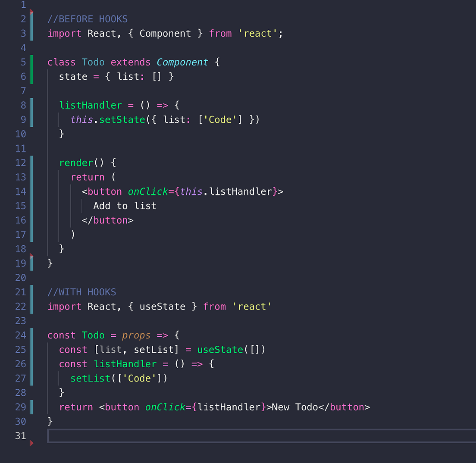Click the green change bar beside line 5
This screenshot has height=463, width=476.
(32, 62)
